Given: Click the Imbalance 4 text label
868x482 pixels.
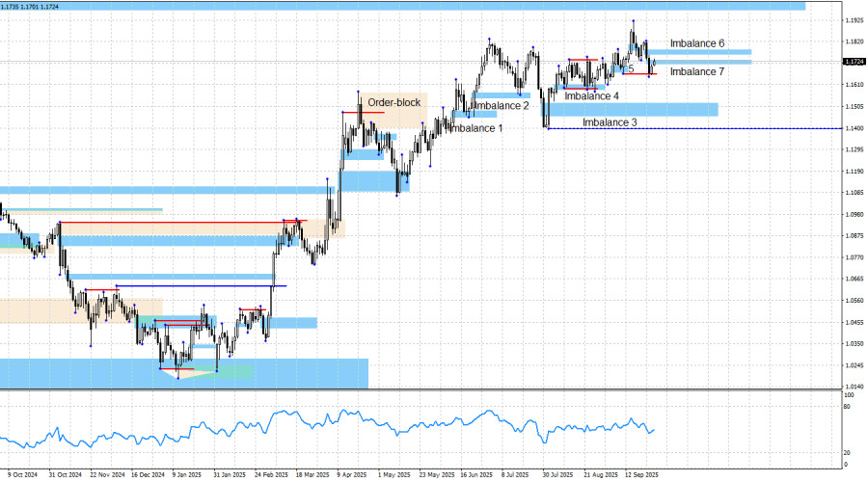Looking at the screenshot, I should pyautogui.click(x=591, y=95).
